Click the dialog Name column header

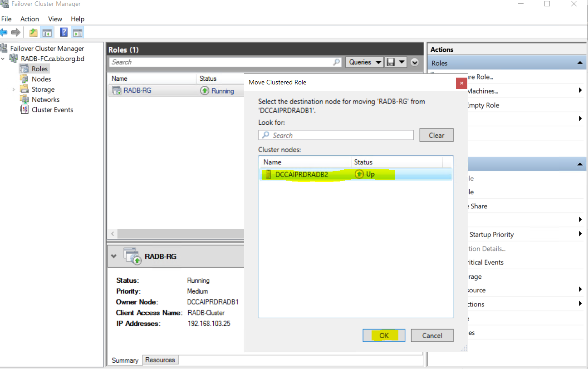point(305,162)
